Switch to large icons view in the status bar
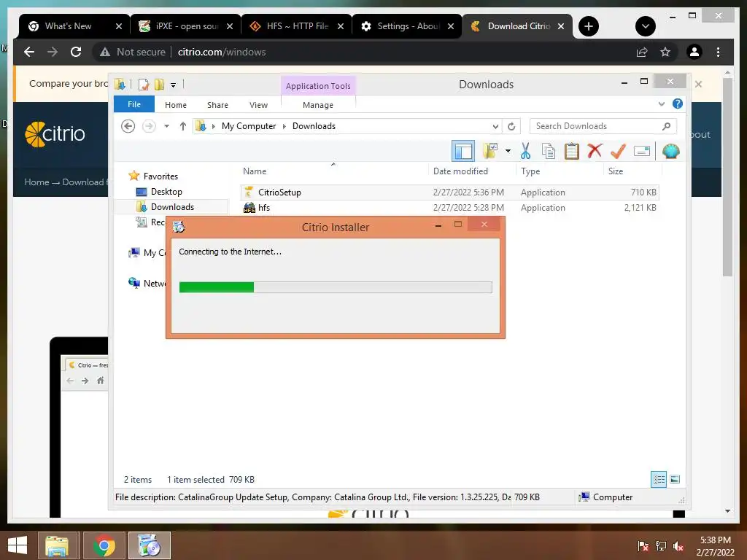The width and height of the screenshot is (747, 560). point(675,479)
